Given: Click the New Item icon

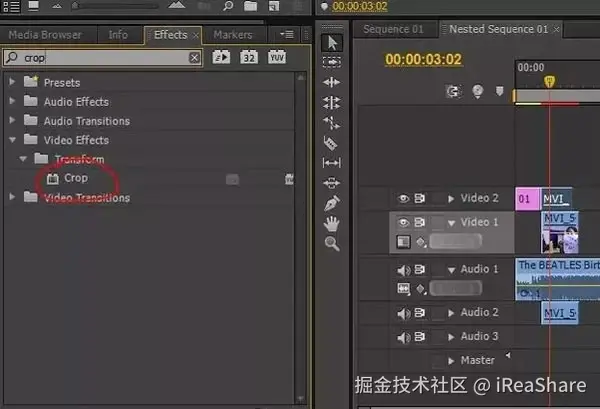Looking at the screenshot, I should (274, 6).
